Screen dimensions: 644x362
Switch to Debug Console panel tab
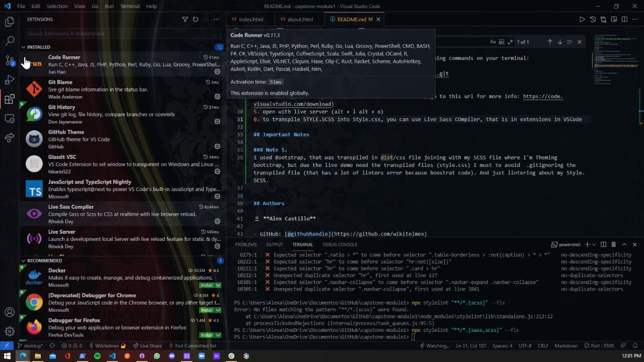coord(340,244)
